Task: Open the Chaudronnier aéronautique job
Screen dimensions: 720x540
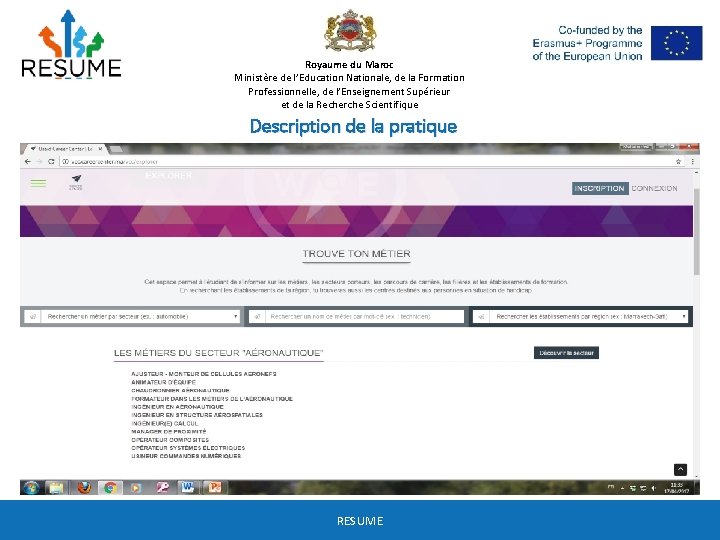Action: pos(180,390)
